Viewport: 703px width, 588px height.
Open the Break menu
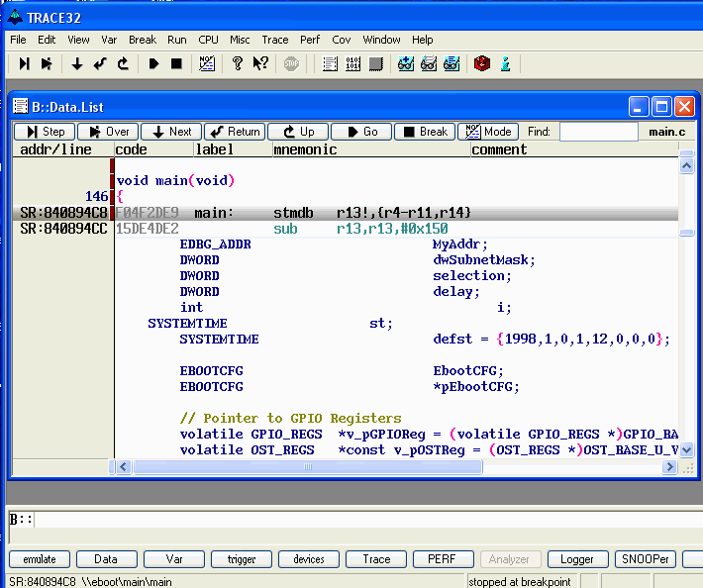click(143, 40)
